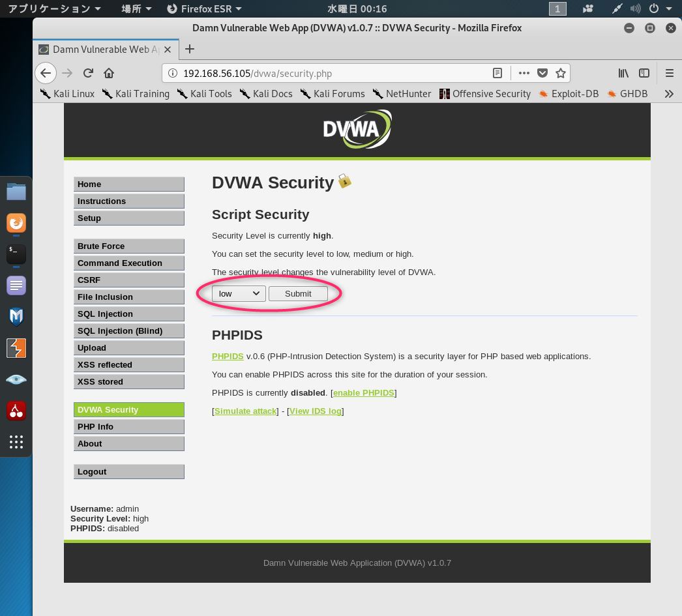Open the 場所 places menu
Viewport: 682px width, 616px height.
click(x=136, y=8)
